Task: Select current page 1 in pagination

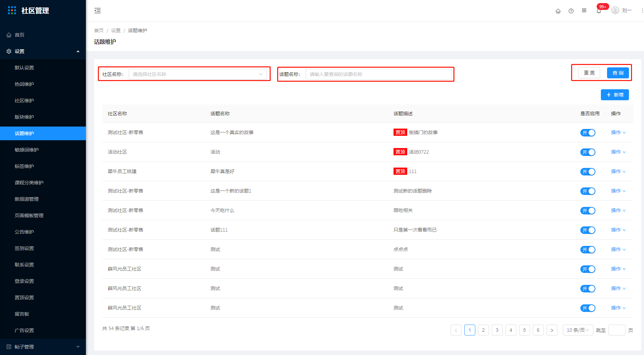Action: click(470, 330)
